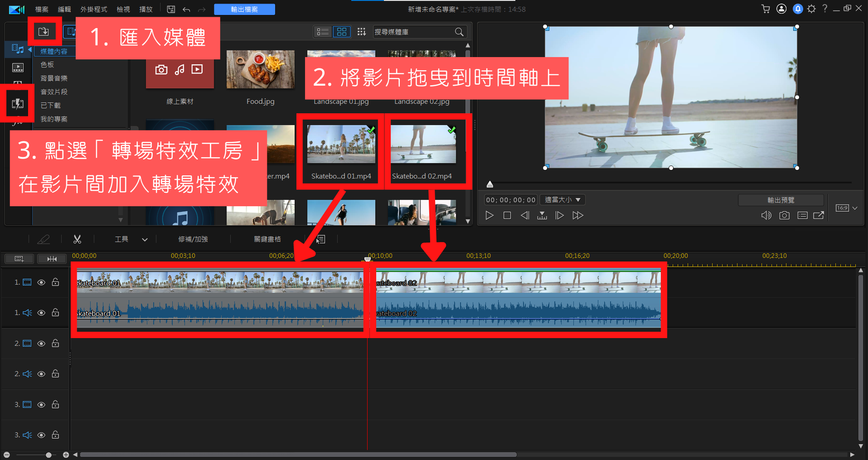The height and width of the screenshot is (460, 868).
Task: Click the save project disk icon
Action: pos(171,9)
